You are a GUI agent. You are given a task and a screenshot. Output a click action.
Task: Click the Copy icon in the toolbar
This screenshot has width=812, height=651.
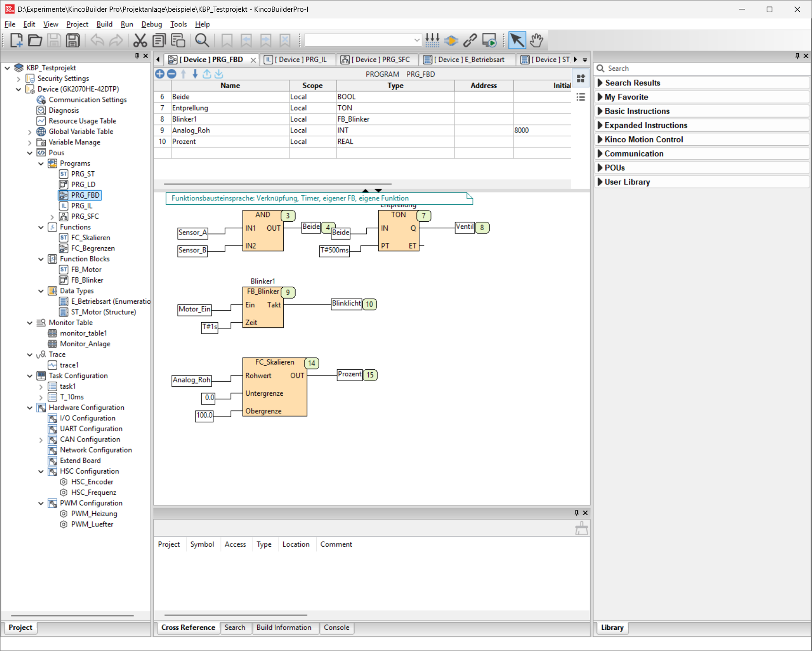tap(159, 41)
